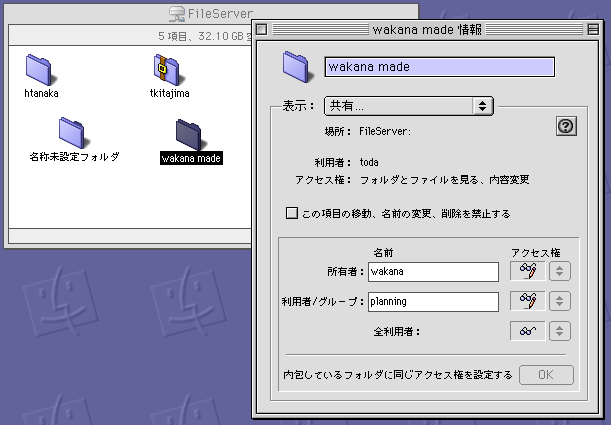Open the 利用者/グループ privilege popup arrows

point(560,301)
